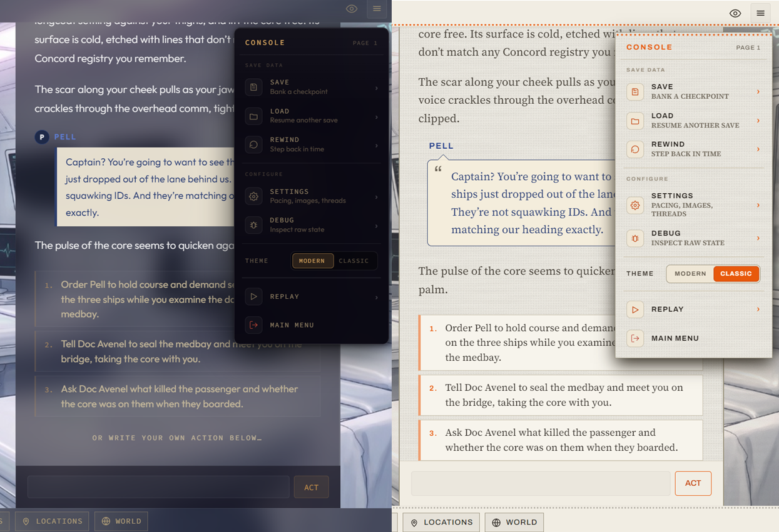Choose Debug, Inspect raw state in the light console
The height and width of the screenshot is (532, 779).
693,238
